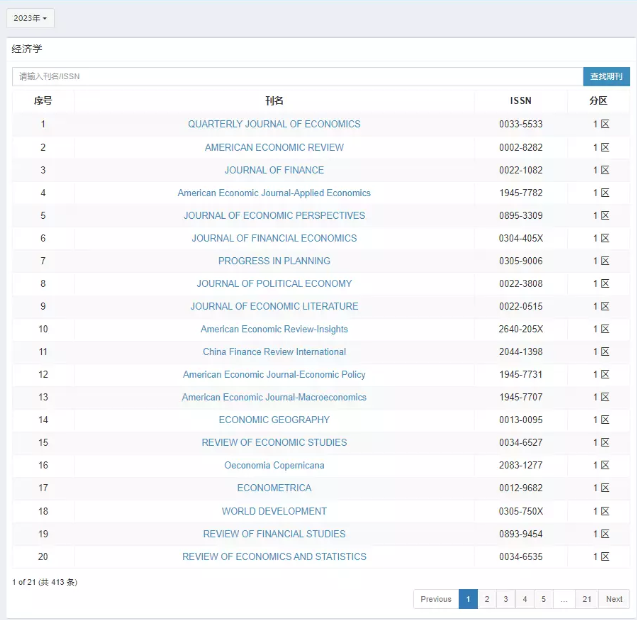Click the pagination ellipsis button
Screen dimensions: 637x620
pos(564,599)
